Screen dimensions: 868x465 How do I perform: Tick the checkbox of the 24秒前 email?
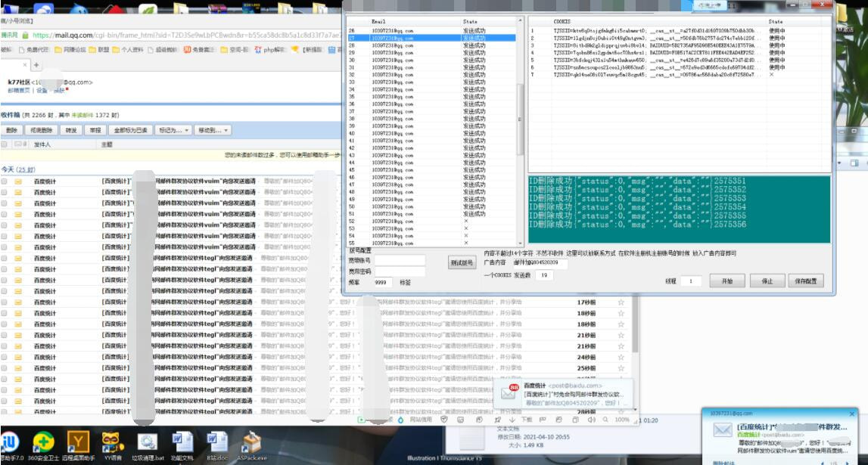5,357
